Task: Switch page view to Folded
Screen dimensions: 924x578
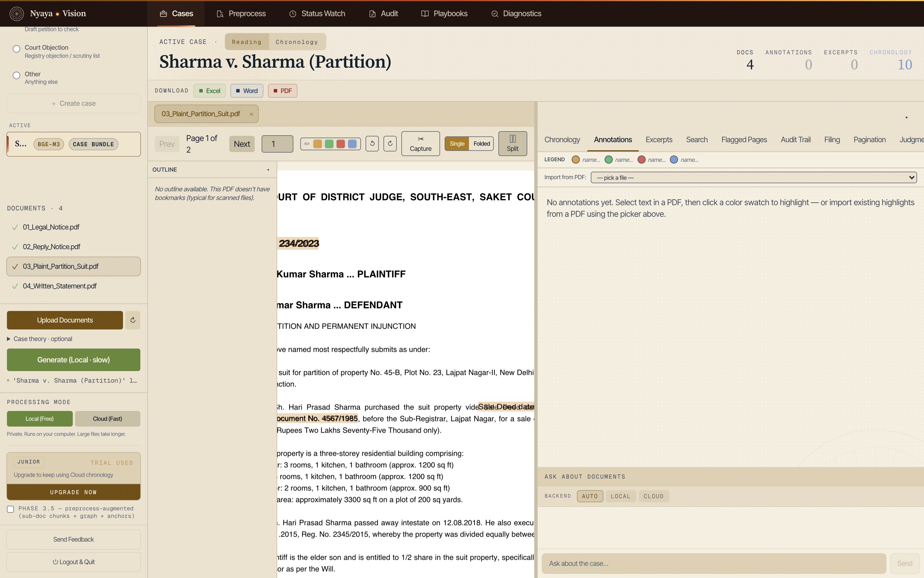Action: coord(481,144)
